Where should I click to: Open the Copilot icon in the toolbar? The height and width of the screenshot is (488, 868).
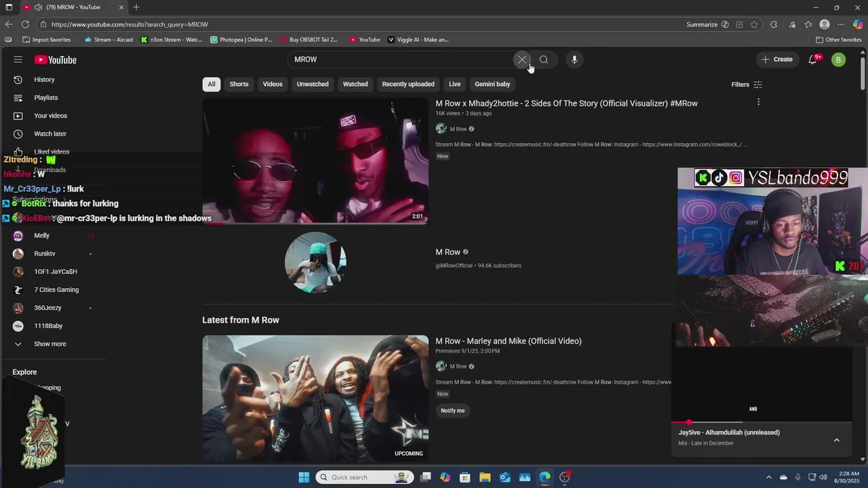coord(859,24)
